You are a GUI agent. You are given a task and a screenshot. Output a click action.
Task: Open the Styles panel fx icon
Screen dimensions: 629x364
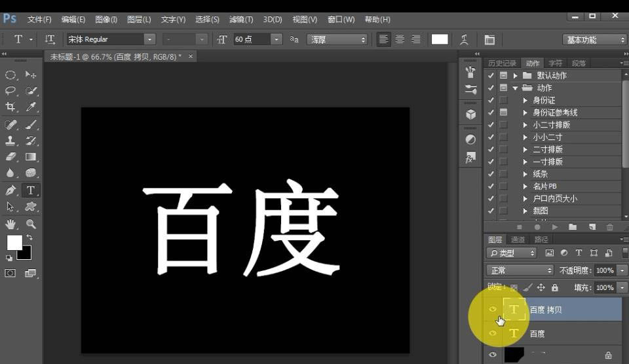(x=470, y=158)
